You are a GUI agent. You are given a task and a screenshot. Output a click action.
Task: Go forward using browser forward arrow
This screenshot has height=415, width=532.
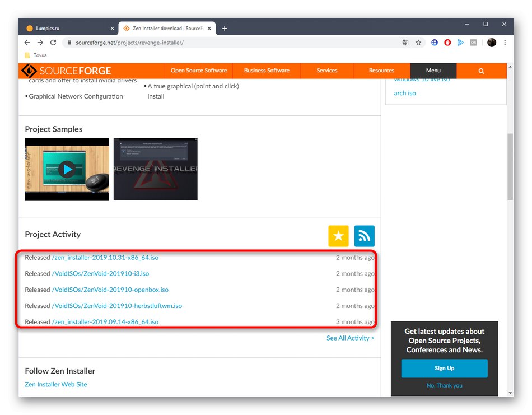40,43
